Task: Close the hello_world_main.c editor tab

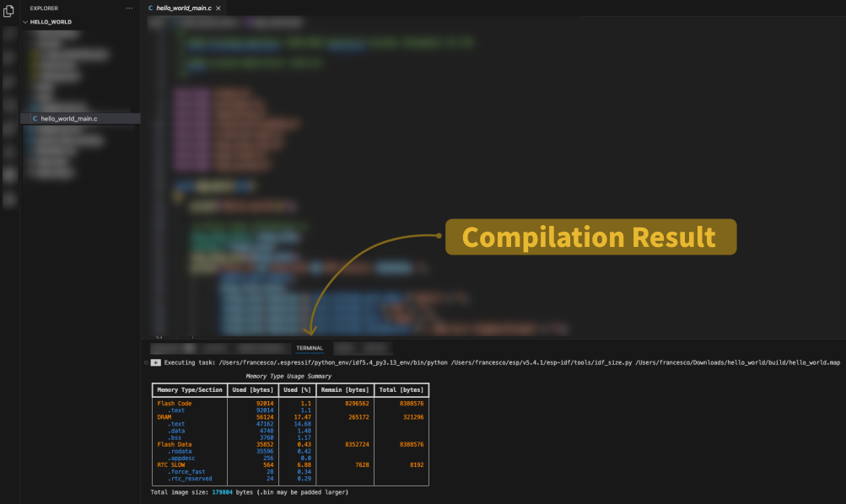Action: [217, 8]
